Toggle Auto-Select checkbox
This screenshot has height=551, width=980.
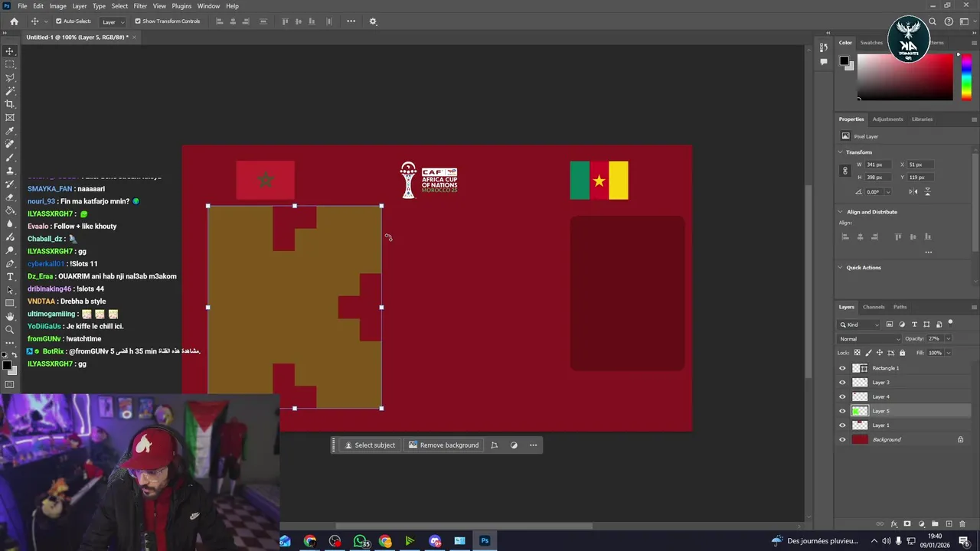point(59,21)
